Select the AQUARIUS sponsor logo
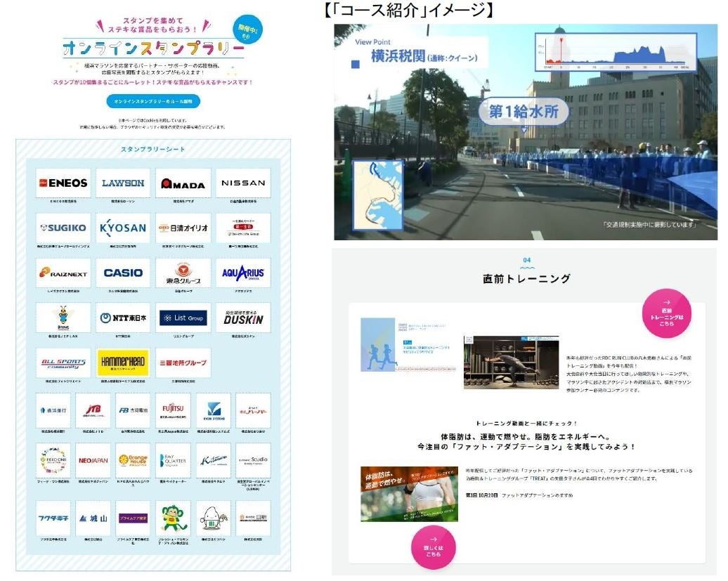The height and width of the screenshot is (581, 728). 243,273
